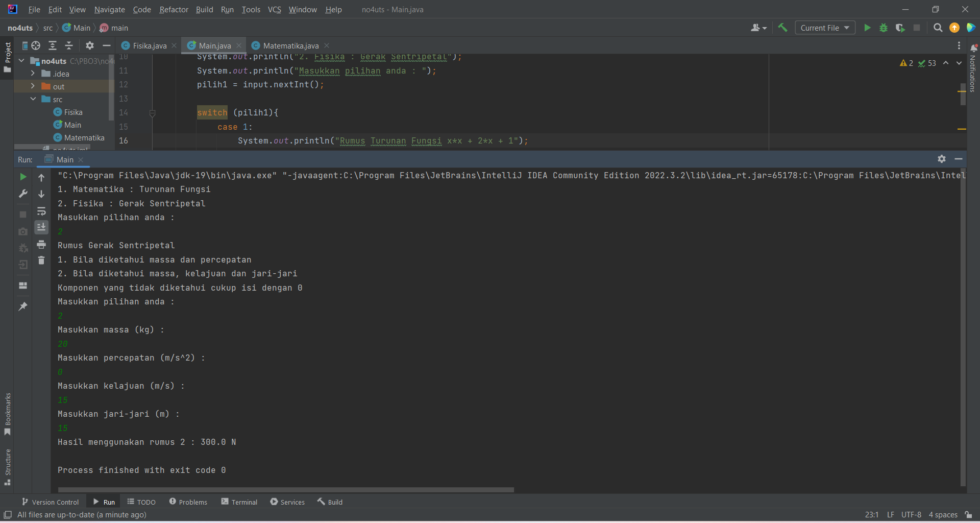Viewport: 980px width, 523px height.
Task: Open Run console settings wrench icon
Action: click(23, 194)
